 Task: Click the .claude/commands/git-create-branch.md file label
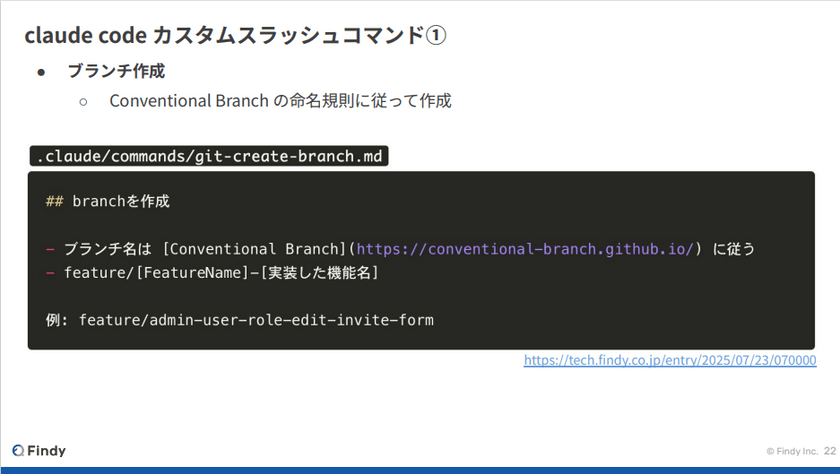pyautogui.click(x=208, y=156)
